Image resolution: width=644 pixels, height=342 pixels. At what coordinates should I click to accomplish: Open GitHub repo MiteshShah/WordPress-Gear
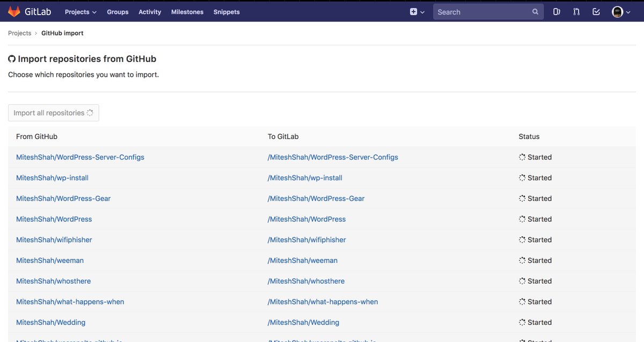click(63, 199)
